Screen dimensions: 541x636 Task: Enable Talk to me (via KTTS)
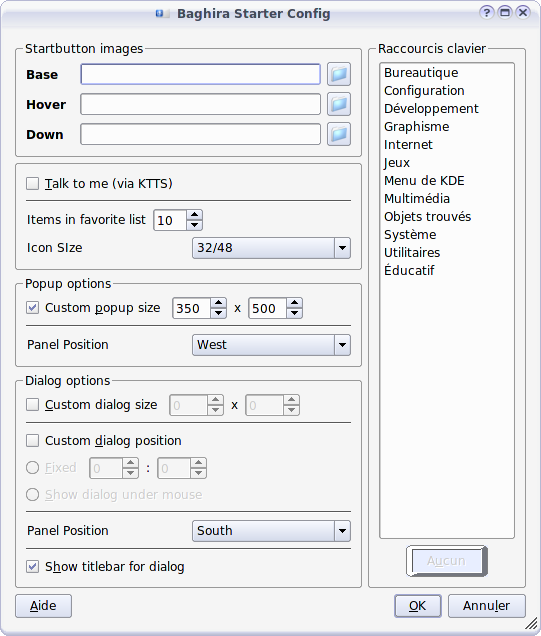(x=32, y=183)
